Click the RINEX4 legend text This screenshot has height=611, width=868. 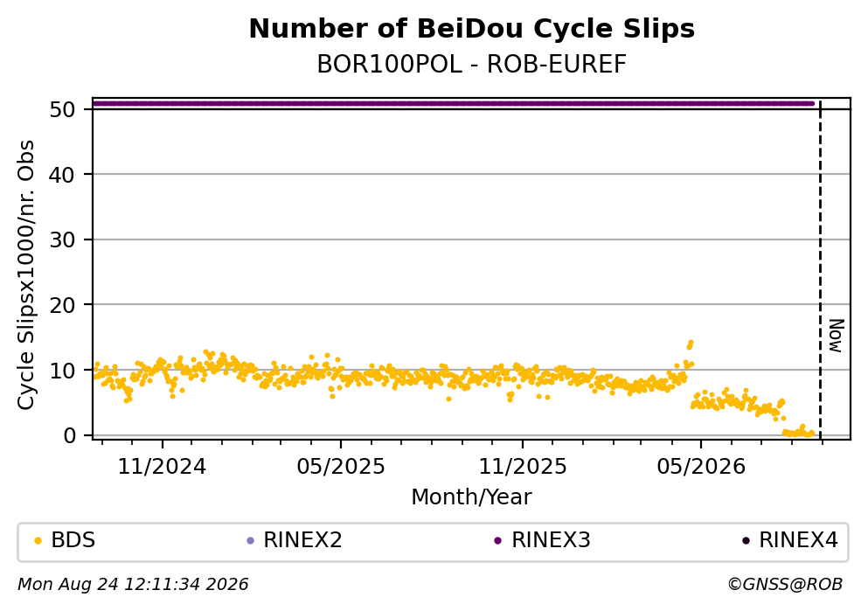coord(798,540)
